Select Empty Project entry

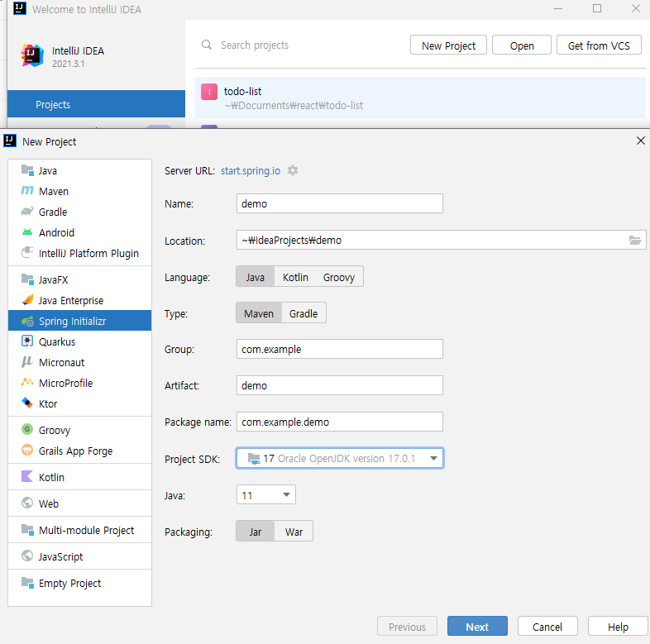pos(79,583)
